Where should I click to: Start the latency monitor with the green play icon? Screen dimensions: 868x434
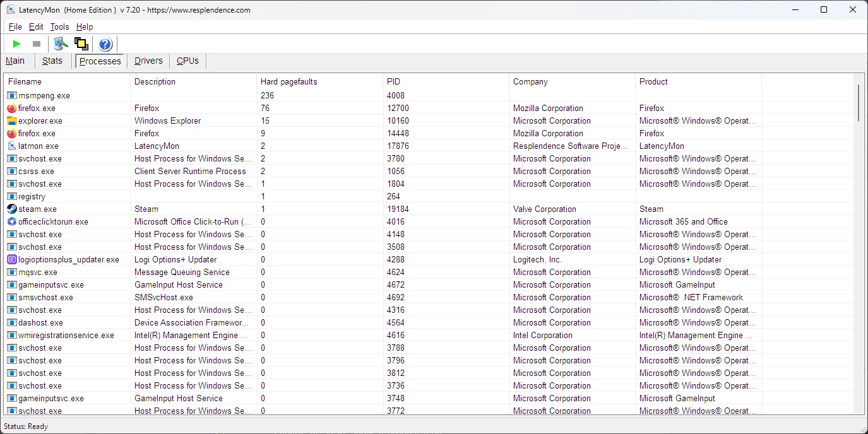17,44
